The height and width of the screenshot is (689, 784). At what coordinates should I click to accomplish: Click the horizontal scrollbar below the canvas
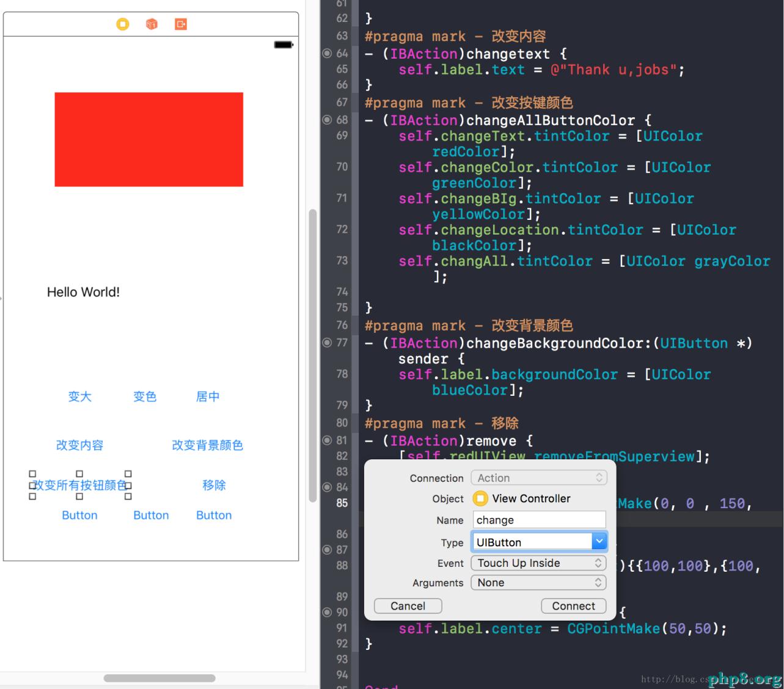159,678
